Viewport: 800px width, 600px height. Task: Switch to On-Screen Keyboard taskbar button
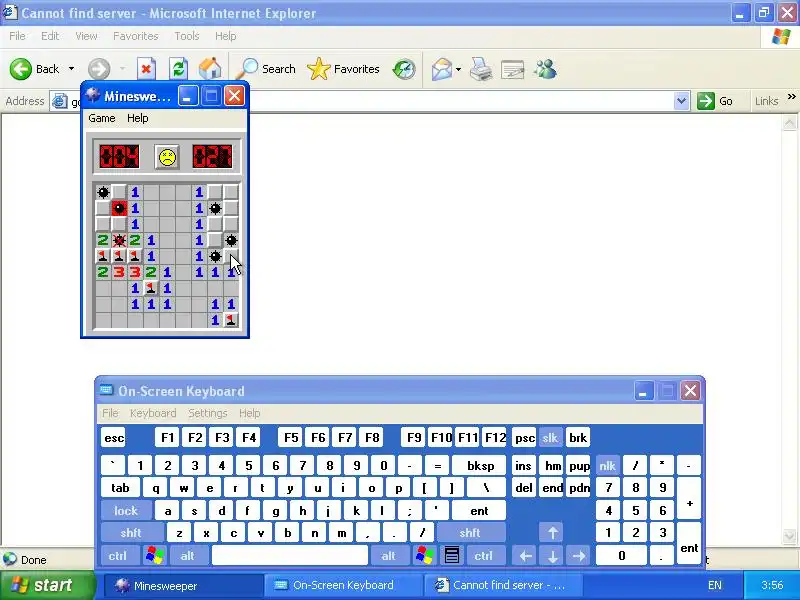point(343,586)
